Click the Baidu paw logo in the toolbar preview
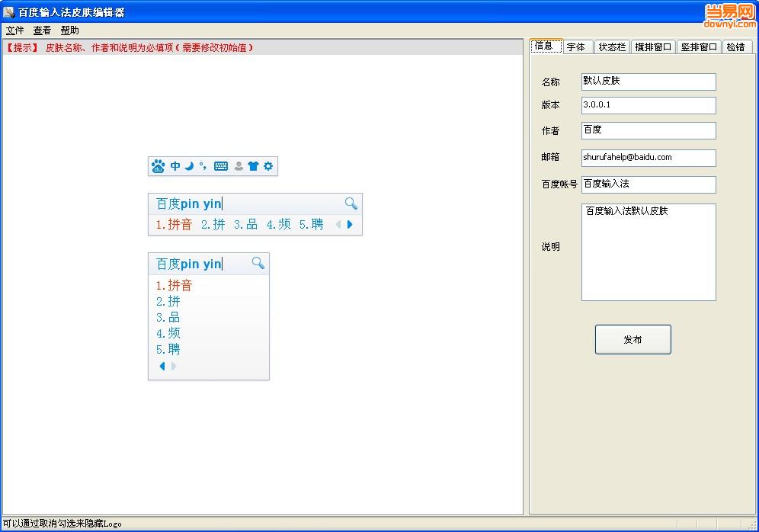 click(x=158, y=165)
